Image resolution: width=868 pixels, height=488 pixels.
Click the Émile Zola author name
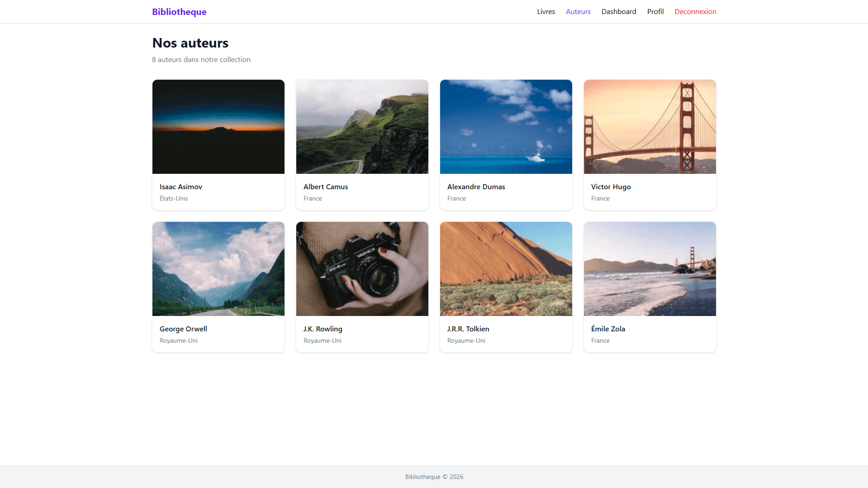pos(607,329)
